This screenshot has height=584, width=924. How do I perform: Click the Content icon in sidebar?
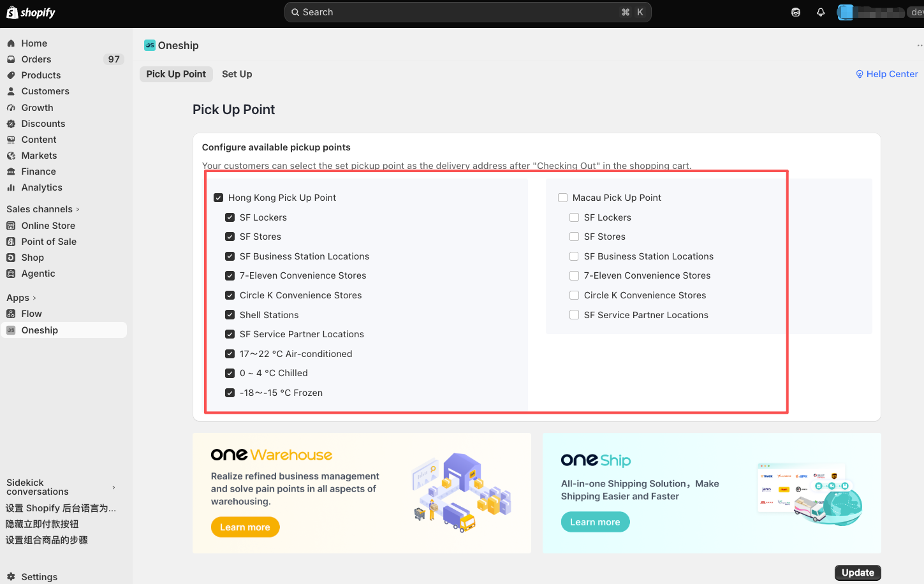[11, 140]
